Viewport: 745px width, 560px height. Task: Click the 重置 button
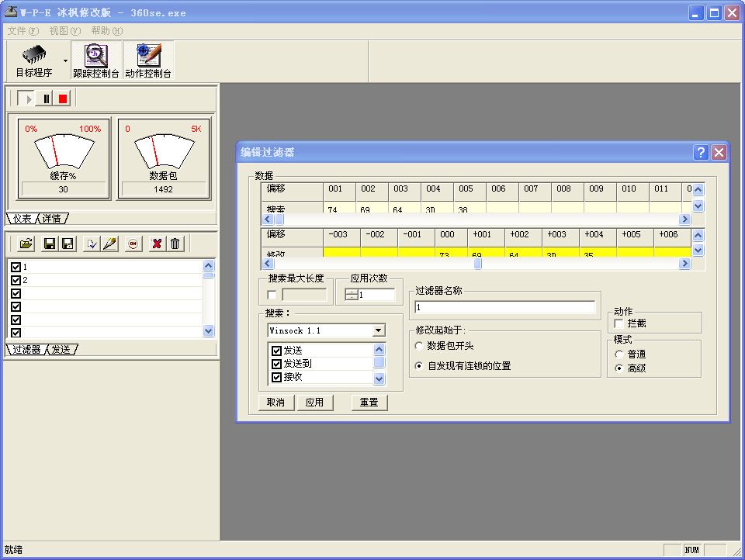(369, 403)
